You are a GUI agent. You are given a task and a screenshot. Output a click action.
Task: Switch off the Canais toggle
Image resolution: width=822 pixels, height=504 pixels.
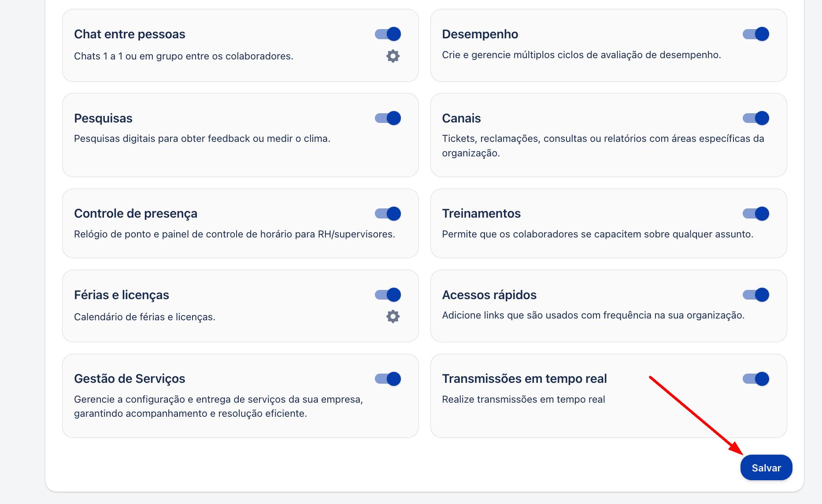[755, 118]
